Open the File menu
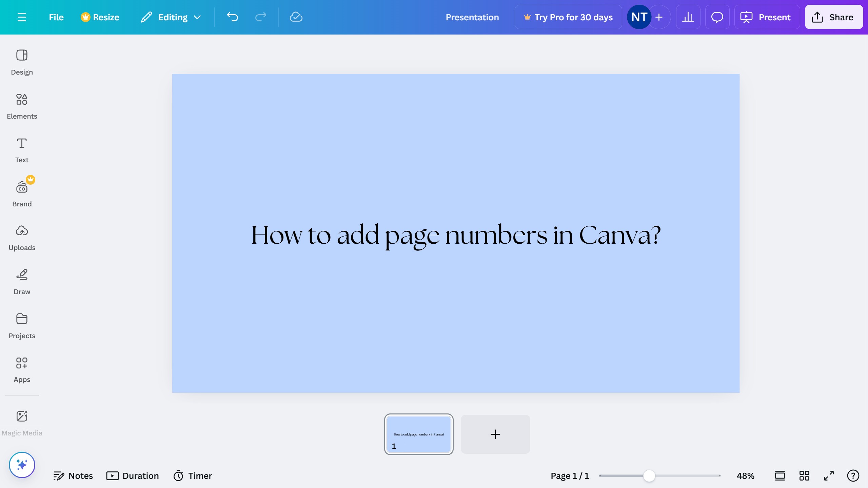868x488 pixels. [56, 17]
